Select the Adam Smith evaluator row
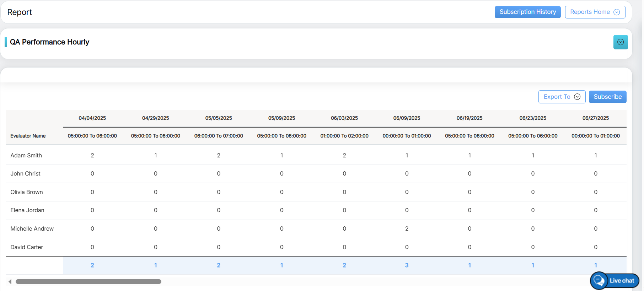The image size is (644, 291). 26,156
